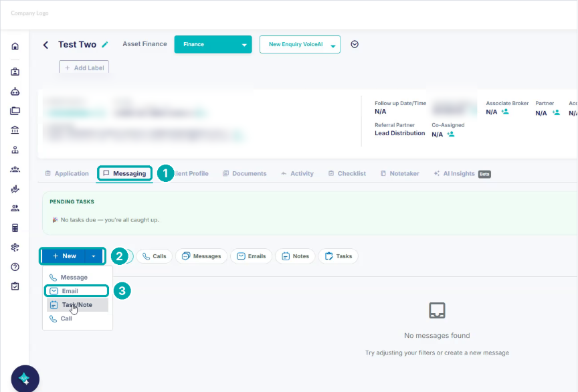Open the calculator sidebar icon
Screen dimensions: 578x392
tap(15, 228)
